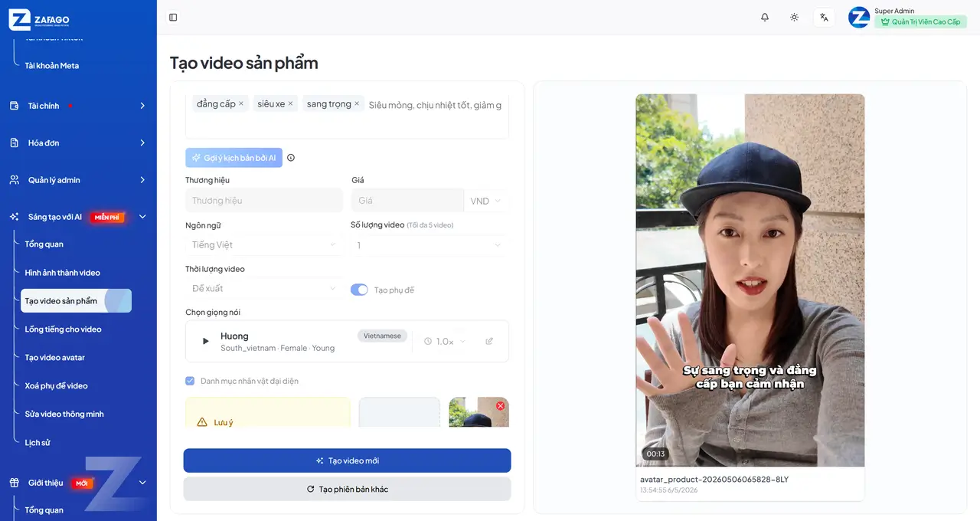Click the keyword tags input placeholder
Viewport: 980px width, 521px height.
tap(435, 104)
